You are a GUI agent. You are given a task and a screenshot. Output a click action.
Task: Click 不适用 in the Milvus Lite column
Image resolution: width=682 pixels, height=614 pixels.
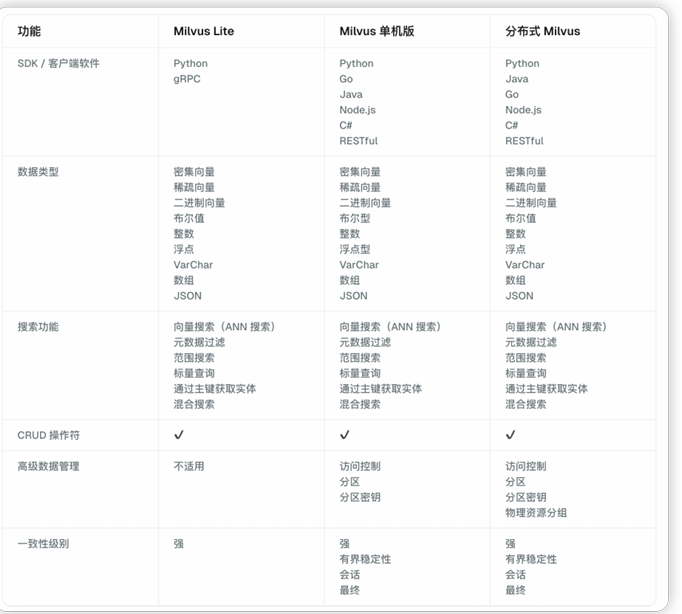[189, 466]
